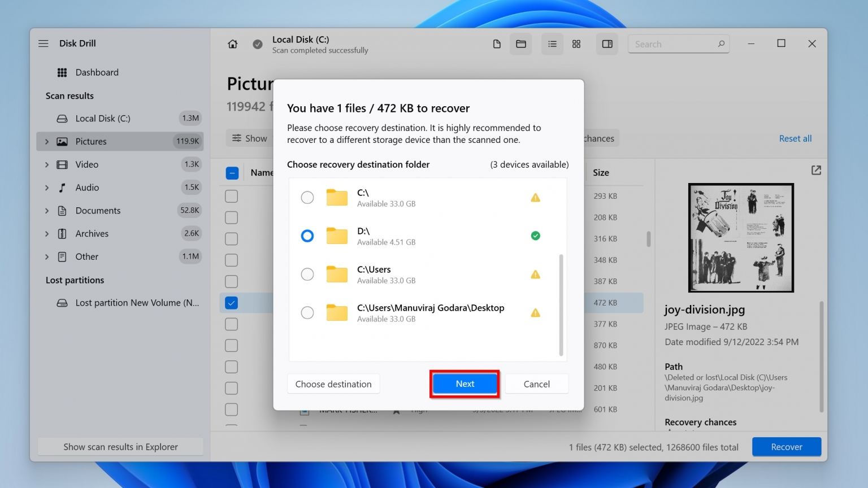The width and height of the screenshot is (868, 488).
Task: Click the home icon in the toolbar
Action: point(232,43)
